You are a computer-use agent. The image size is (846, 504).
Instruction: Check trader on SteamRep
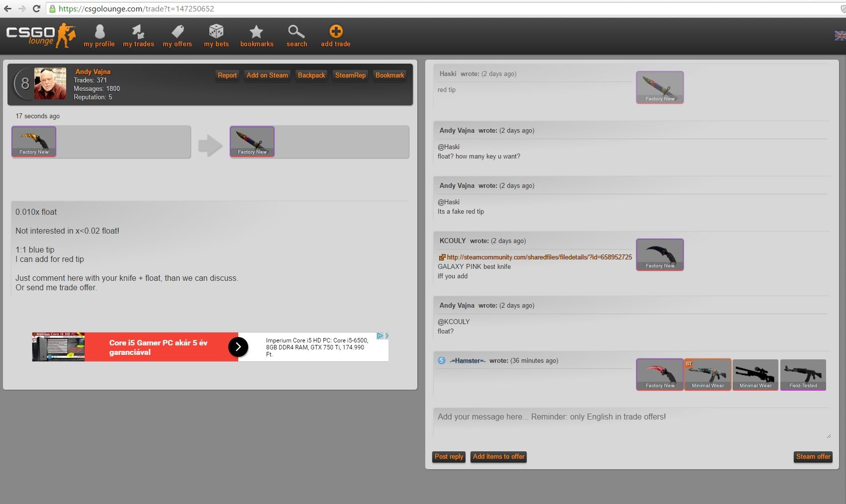click(350, 76)
